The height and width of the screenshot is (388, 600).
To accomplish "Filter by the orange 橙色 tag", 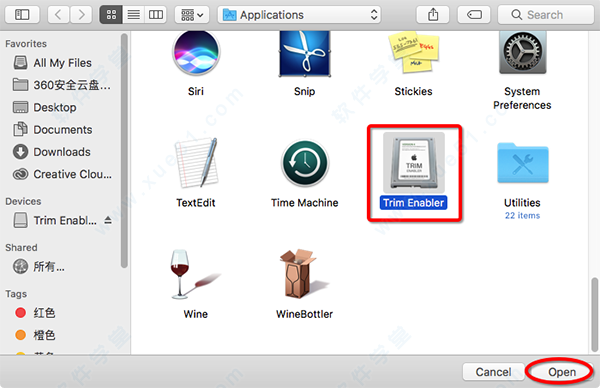I will coord(35,335).
